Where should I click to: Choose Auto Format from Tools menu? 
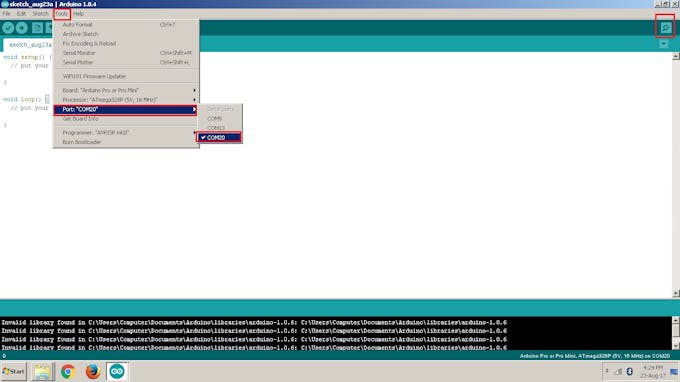[126, 25]
